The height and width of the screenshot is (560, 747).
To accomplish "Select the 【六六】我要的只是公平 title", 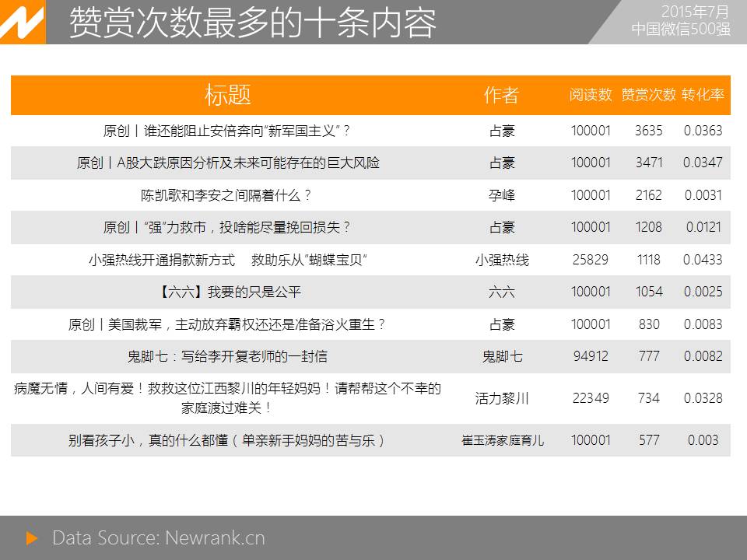I will 227,292.
